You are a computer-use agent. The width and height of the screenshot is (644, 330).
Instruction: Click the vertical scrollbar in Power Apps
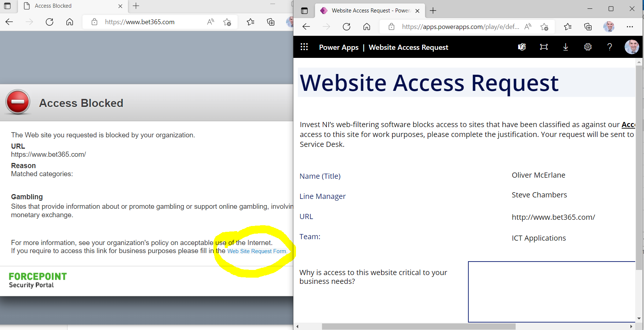pos(639,168)
